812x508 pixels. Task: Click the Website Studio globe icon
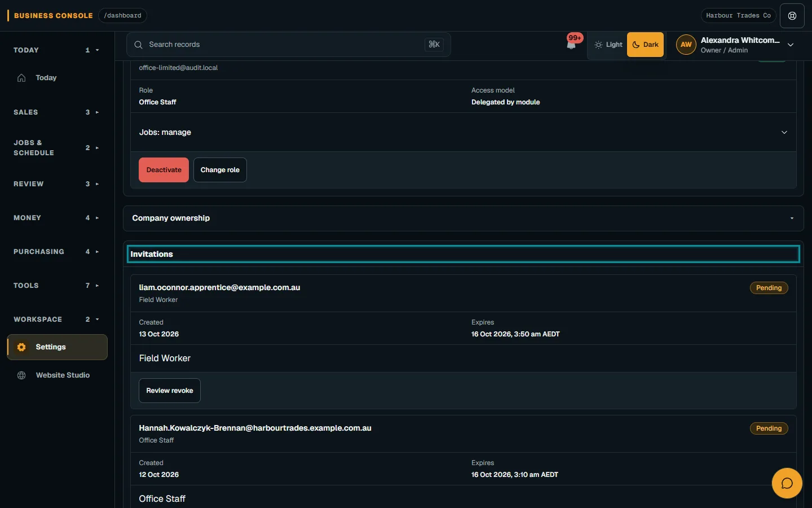[x=21, y=375]
